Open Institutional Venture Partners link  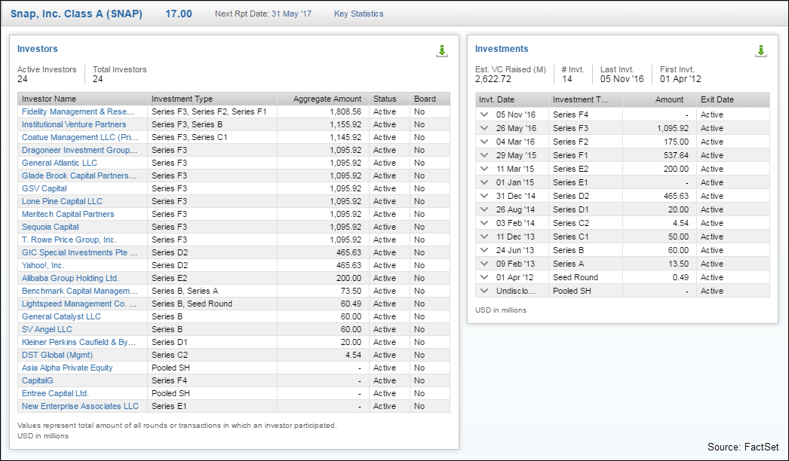[x=74, y=124]
